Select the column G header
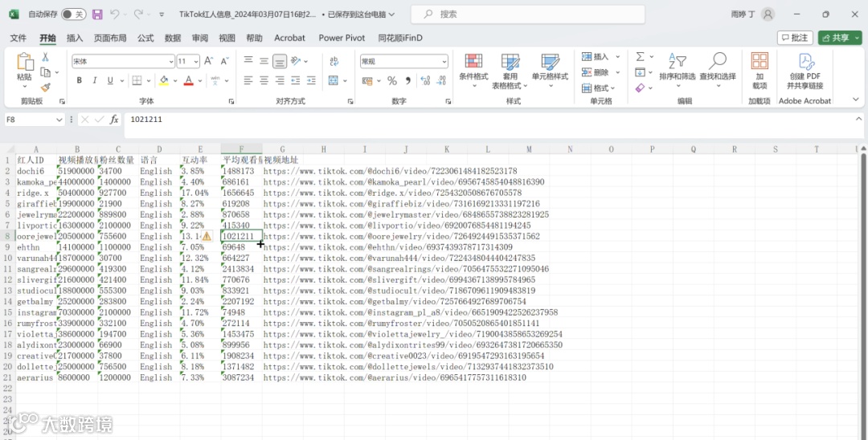 tap(282, 149)
